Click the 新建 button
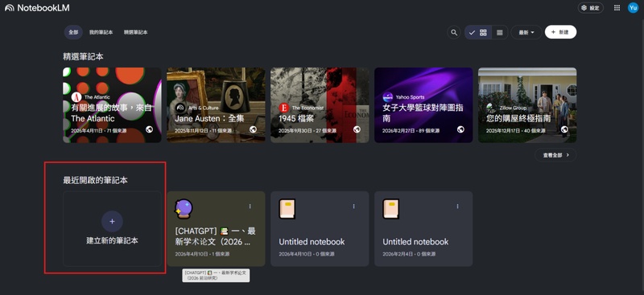644x295 pixels. coord(560,32)
